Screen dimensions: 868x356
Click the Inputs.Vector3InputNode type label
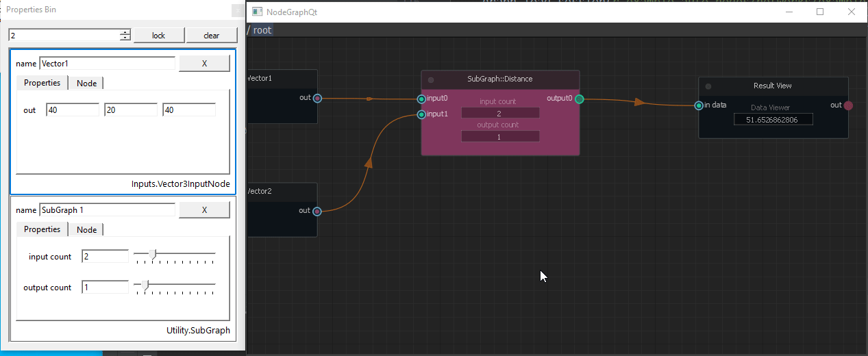tap(181, 184)
